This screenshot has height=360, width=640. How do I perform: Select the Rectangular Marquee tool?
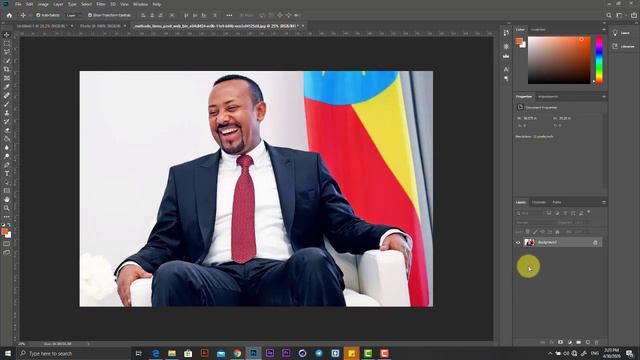click(7, 43)
